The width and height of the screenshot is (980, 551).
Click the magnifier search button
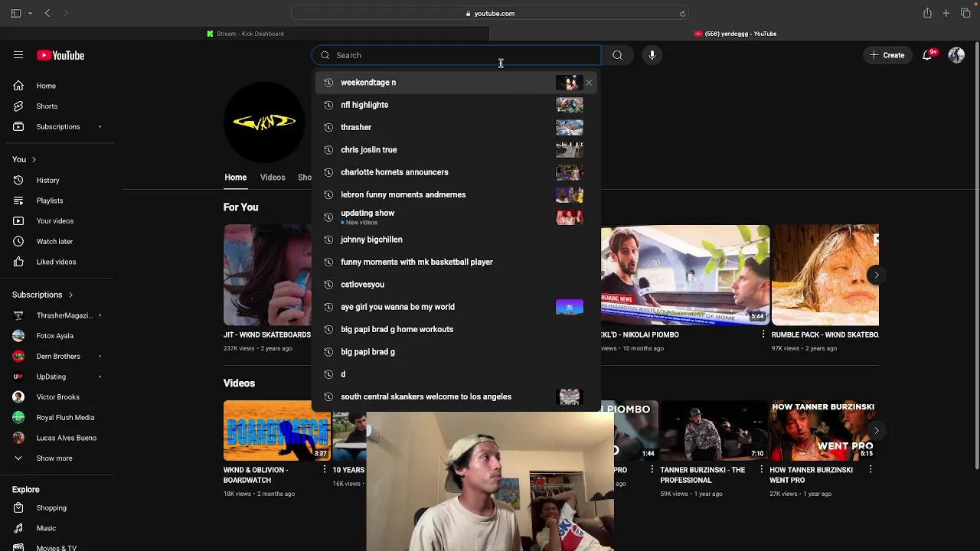click(617, 55)
